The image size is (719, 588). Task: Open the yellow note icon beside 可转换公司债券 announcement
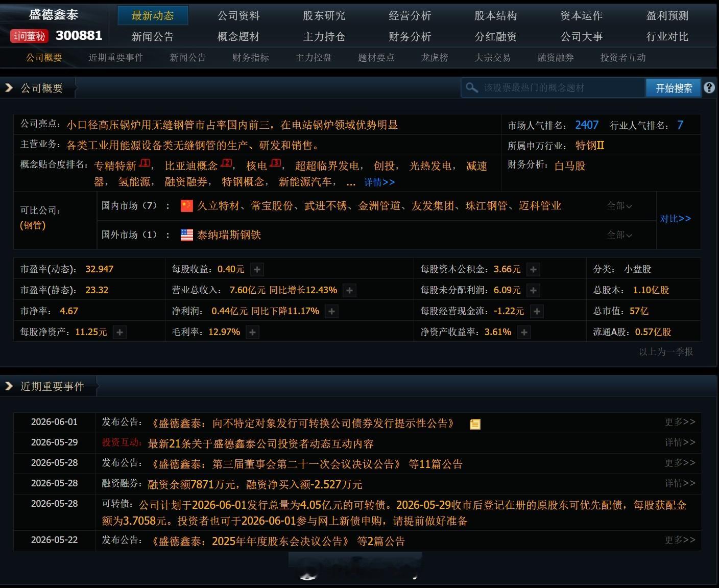pos(475,424)
